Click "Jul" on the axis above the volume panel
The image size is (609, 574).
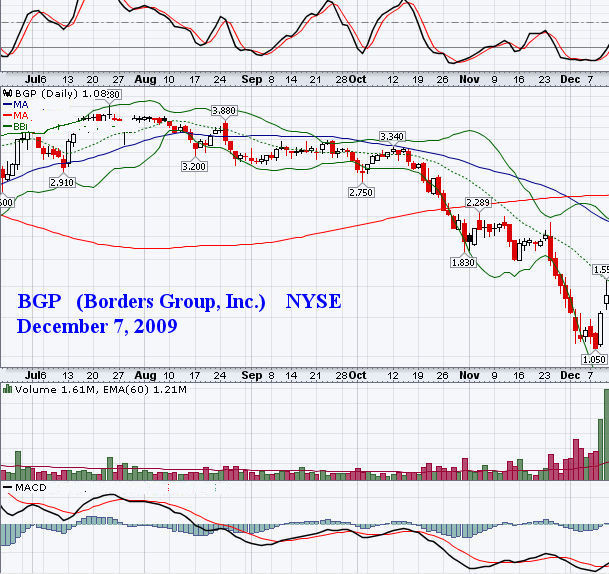[33, 375]
